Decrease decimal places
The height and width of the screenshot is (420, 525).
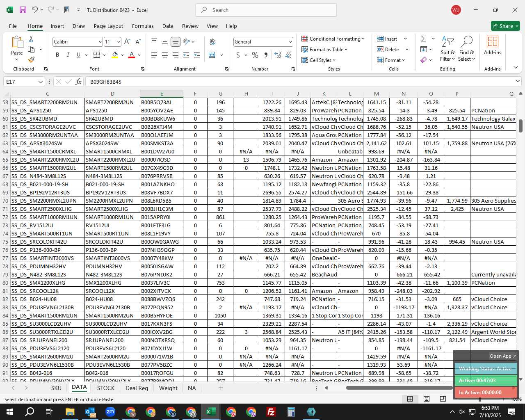(x=288, y=55)
